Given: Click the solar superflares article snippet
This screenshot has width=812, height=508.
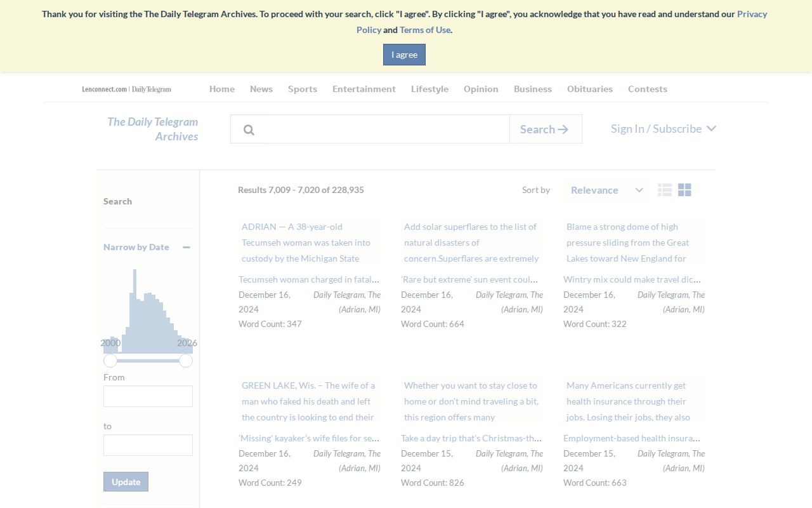Looking at the screenshot, I should (x=472, y=242).
